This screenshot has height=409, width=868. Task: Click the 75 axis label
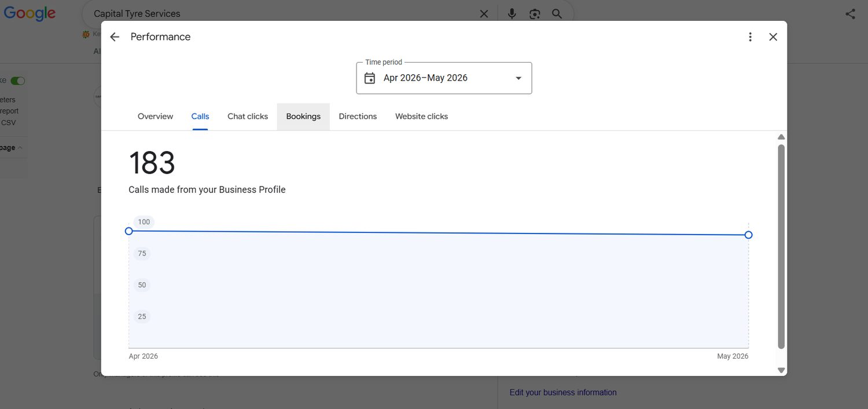pyautogui.click(x=142, y=254)
